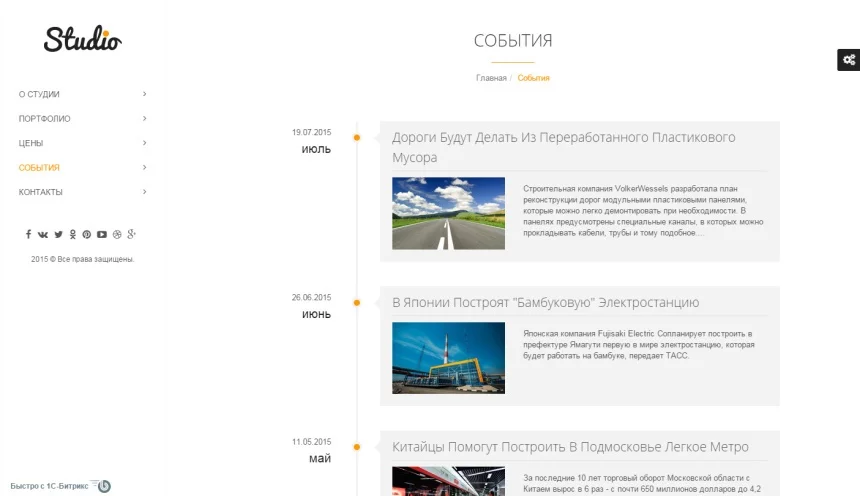Screen dimensions: 860x496
Task: Open the Dribbble social icon
Action: (117, 234)
